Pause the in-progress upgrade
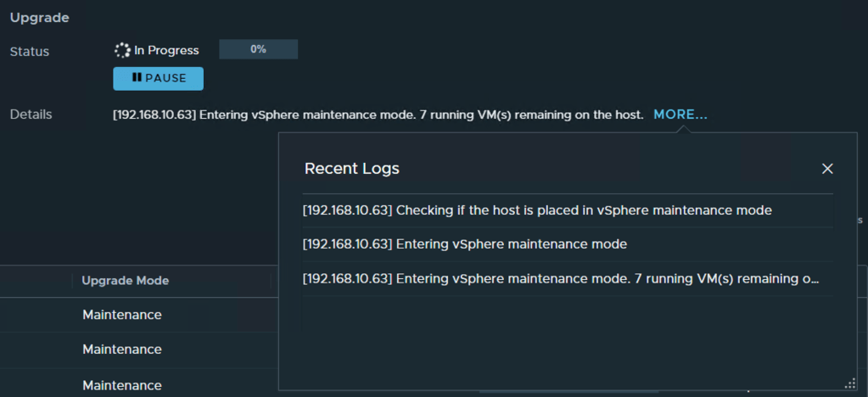The width and height of the screenshot is (868, 397). click(x=158, y=78)
